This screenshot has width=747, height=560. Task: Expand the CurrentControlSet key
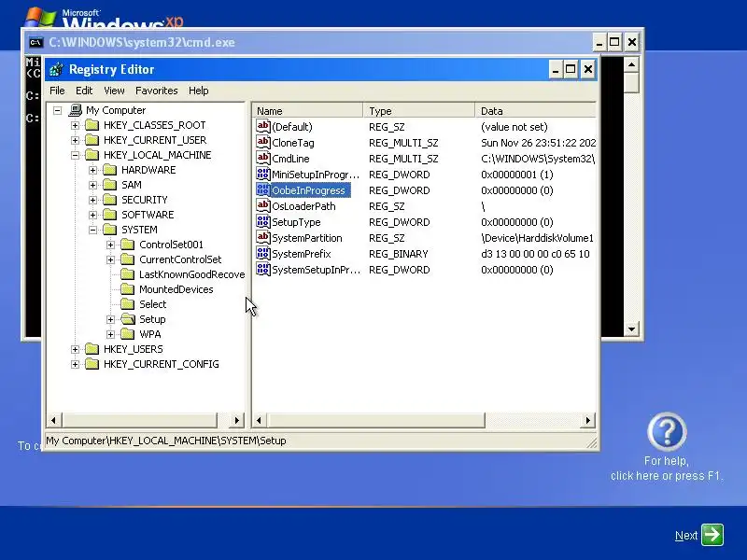click(110, 259)
